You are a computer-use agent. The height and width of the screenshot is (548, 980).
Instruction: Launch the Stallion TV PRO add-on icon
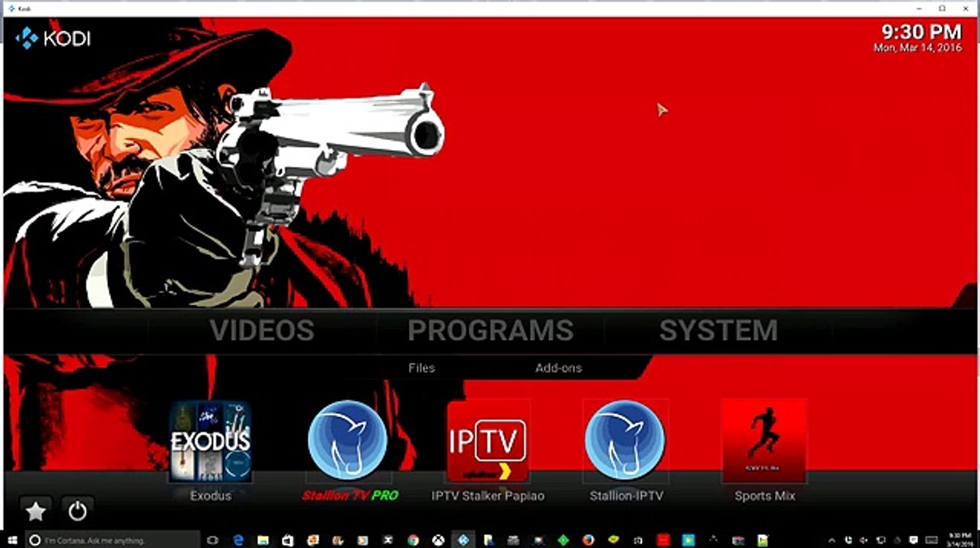[348, 441]
